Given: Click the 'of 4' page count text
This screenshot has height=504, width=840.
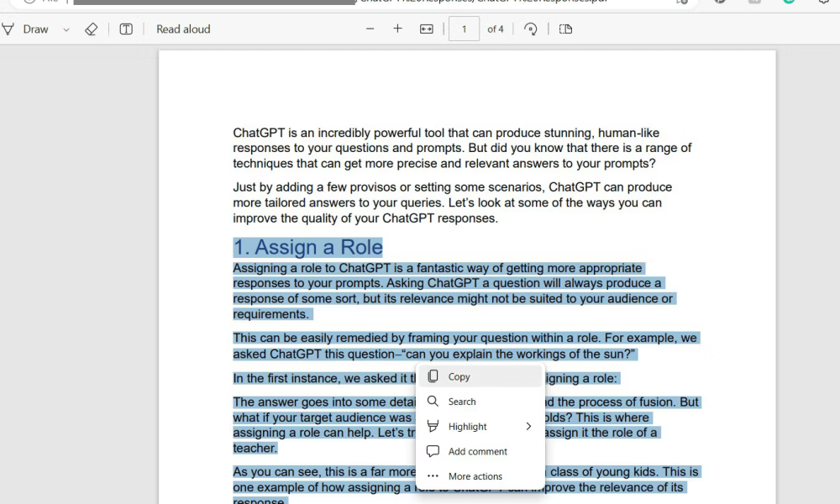Looking at the screenshot, I should pyautogui.click(x=496, y=29).
